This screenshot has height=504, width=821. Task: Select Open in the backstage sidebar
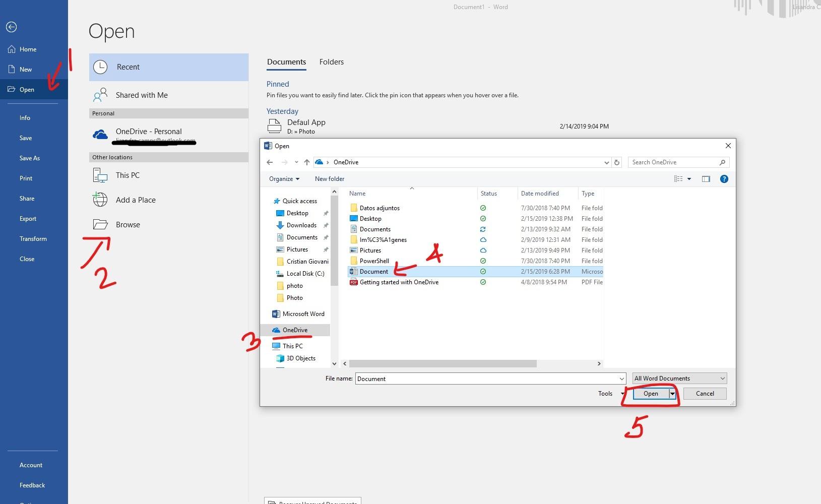(34, 90)
